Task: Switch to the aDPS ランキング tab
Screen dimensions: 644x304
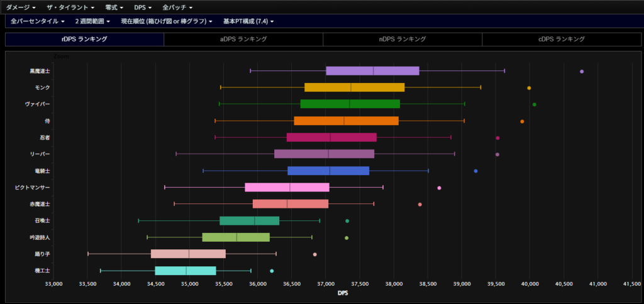Action: [243, 39]
